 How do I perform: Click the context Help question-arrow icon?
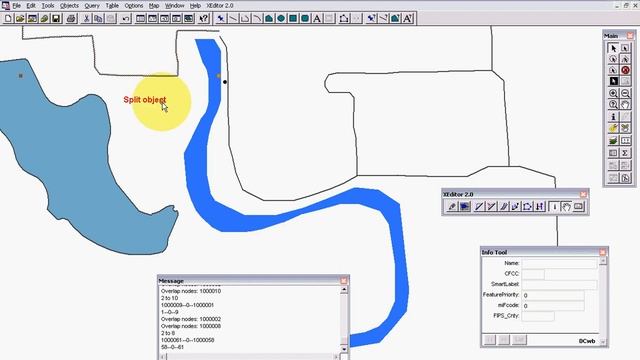tap(204, 18)
